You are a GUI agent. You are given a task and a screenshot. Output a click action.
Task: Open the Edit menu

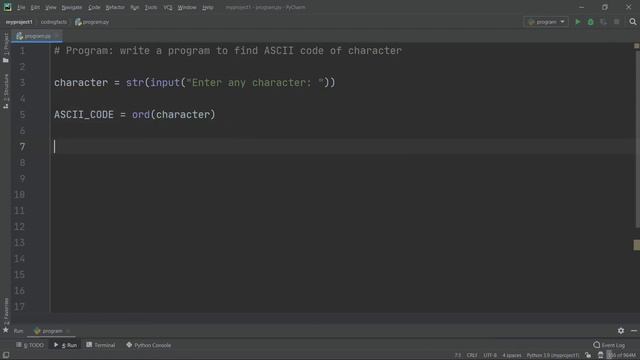coord(35,7)
